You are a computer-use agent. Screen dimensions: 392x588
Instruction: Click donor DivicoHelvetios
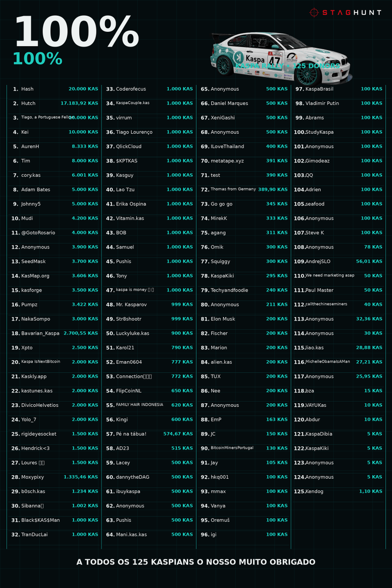point(40,405)
